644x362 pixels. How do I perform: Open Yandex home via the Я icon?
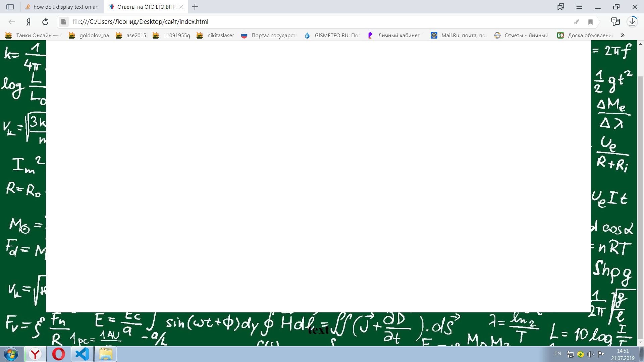click(x=29, y=22)
